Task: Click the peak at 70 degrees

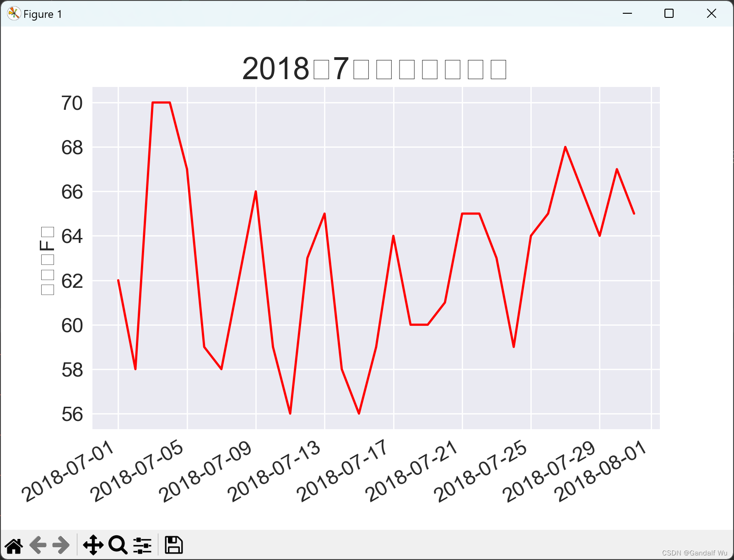Action: click(161, 103)
